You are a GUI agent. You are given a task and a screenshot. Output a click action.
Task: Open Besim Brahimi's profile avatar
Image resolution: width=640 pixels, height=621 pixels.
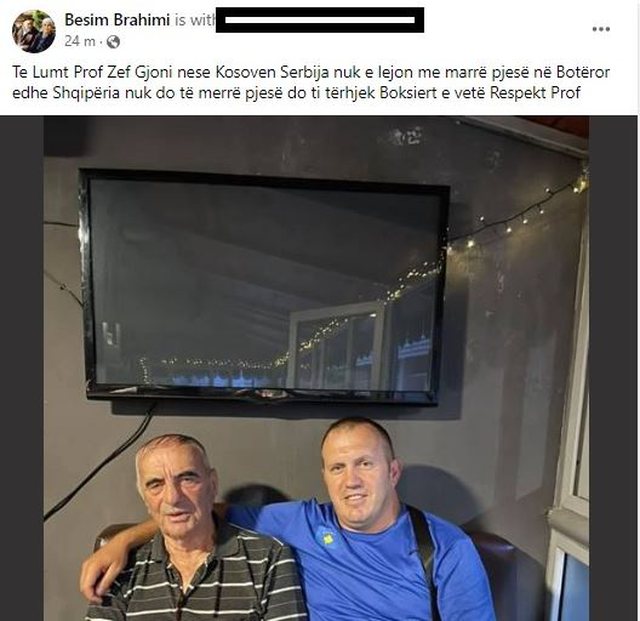(33, 31)
